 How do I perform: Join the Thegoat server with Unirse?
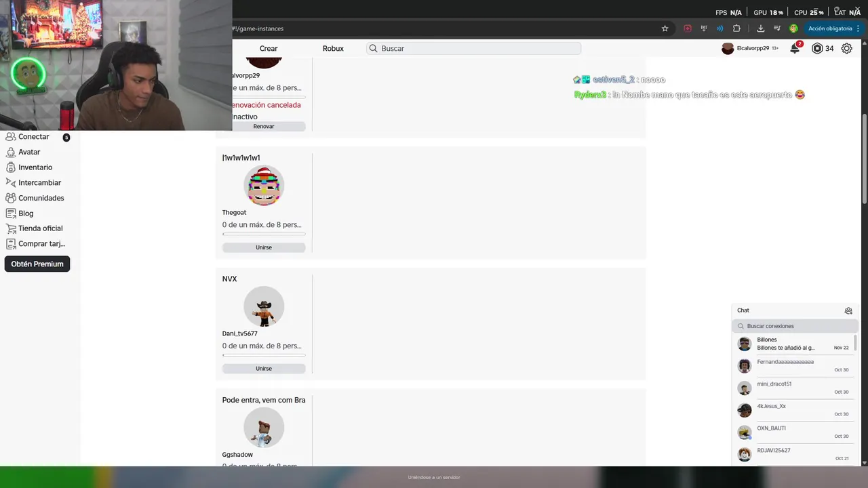coord(264,247)
